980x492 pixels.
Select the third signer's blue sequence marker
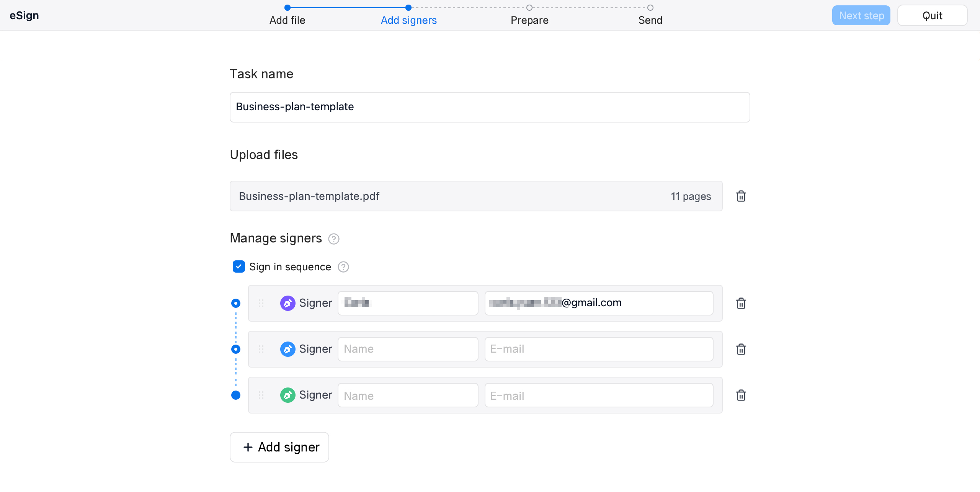point(236,395)
